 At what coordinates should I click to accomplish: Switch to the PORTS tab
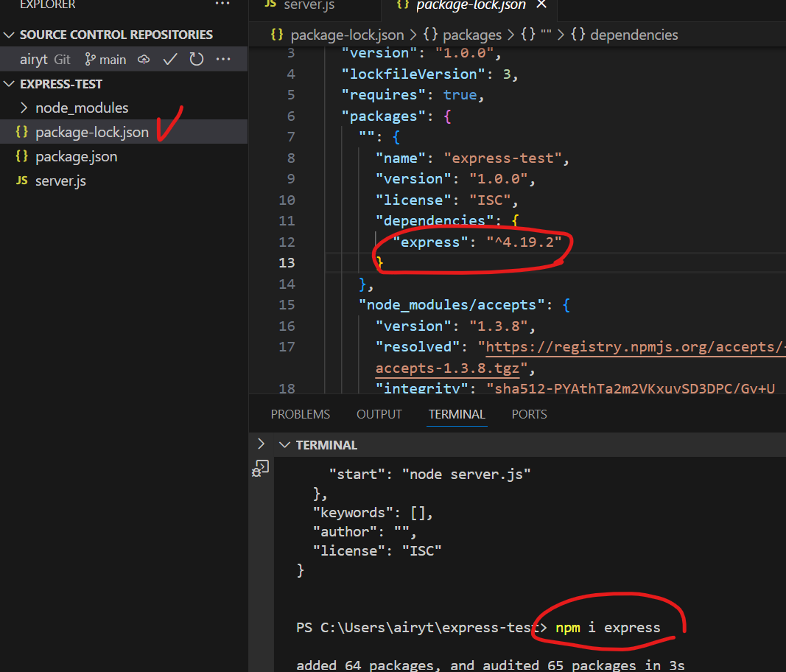click(x=529, y=414)
